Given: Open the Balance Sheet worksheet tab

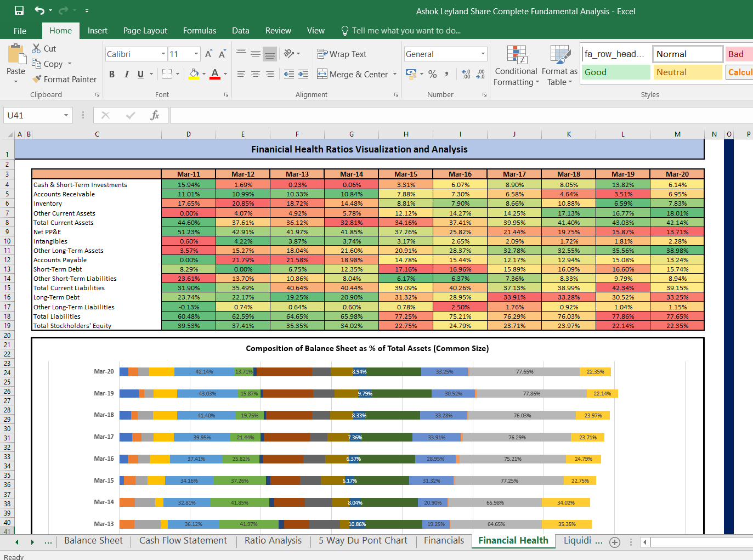Looking at the screenshot, I should pyautogui.click(x=93, y=540).
